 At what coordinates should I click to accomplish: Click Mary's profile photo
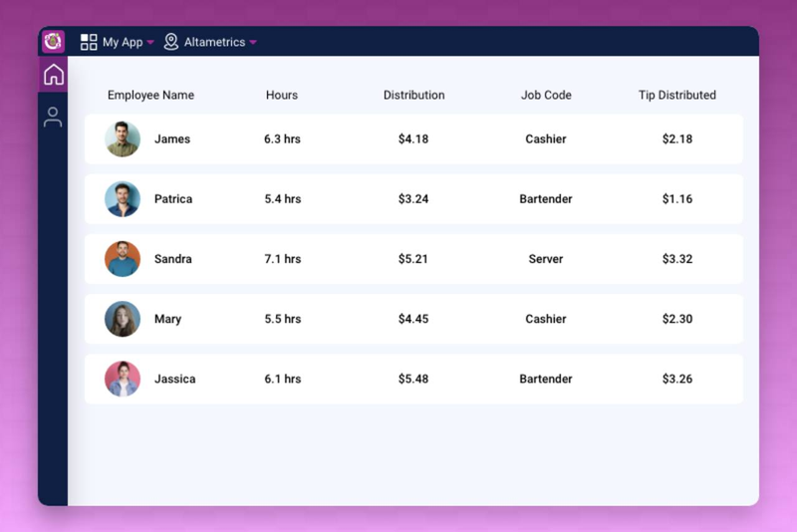123,319
